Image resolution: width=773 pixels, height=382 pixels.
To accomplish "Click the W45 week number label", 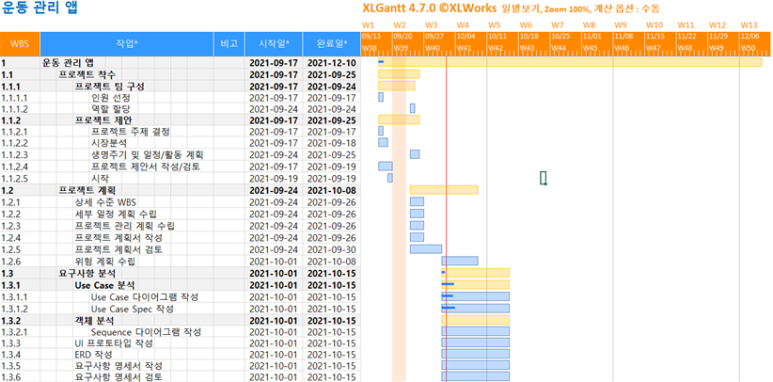I will coord(590,48).
